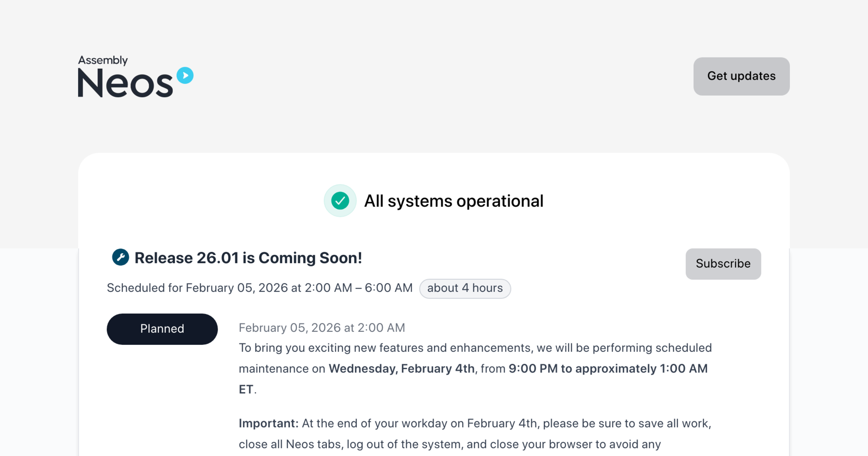Click the blue play icon beside Neos
This screenshot has width=868, height=456.
click(x=185, y=75)
